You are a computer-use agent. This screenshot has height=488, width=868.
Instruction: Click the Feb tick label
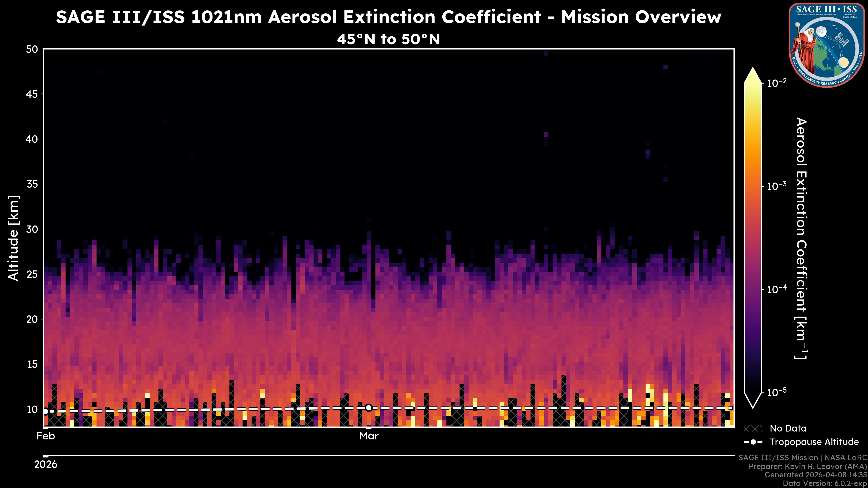[45, 436]
